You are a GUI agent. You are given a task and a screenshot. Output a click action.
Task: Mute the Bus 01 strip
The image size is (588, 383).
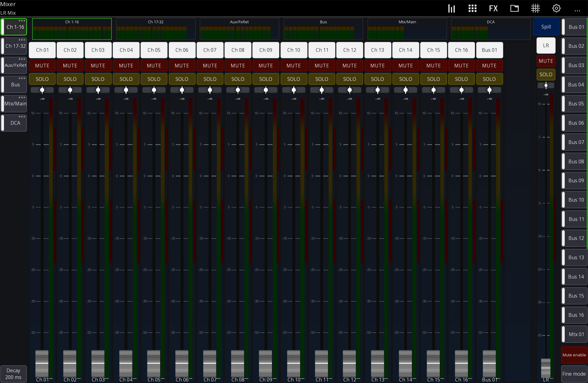[x=489, y=66]
